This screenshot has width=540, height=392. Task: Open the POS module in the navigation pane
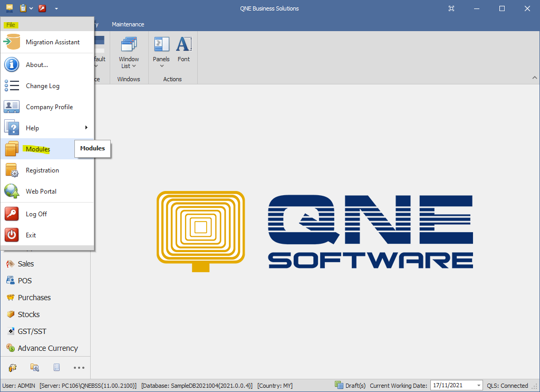click(45, 281)
